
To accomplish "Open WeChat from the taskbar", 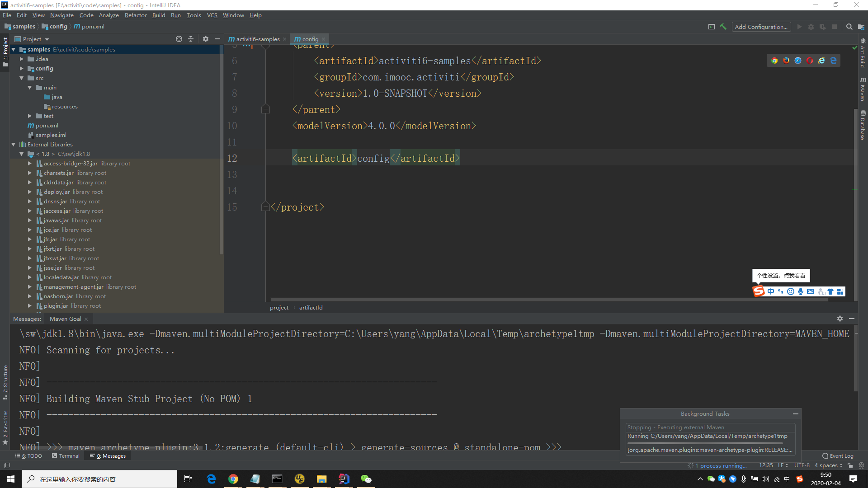I will [x=366, y=479].
